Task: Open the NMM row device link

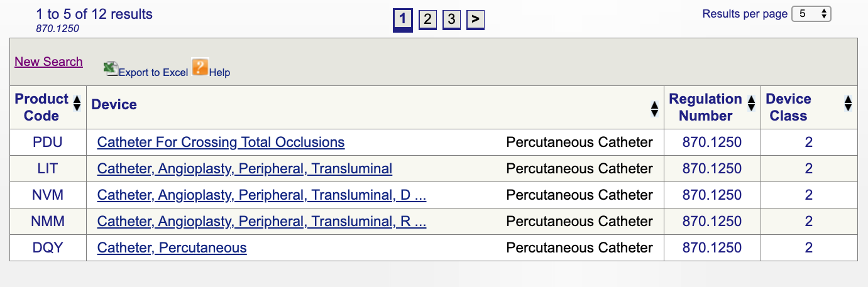Action: [261, 222]
